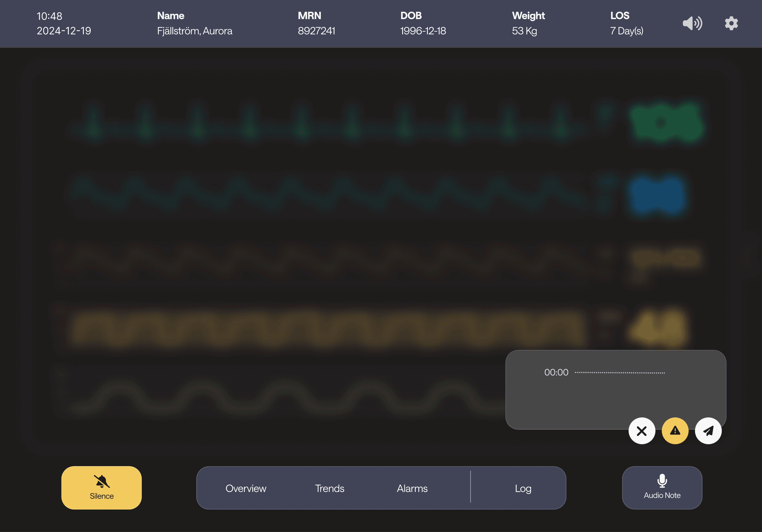Mute the speaker volume icon
762x532 pixels.
pos(692,24)
